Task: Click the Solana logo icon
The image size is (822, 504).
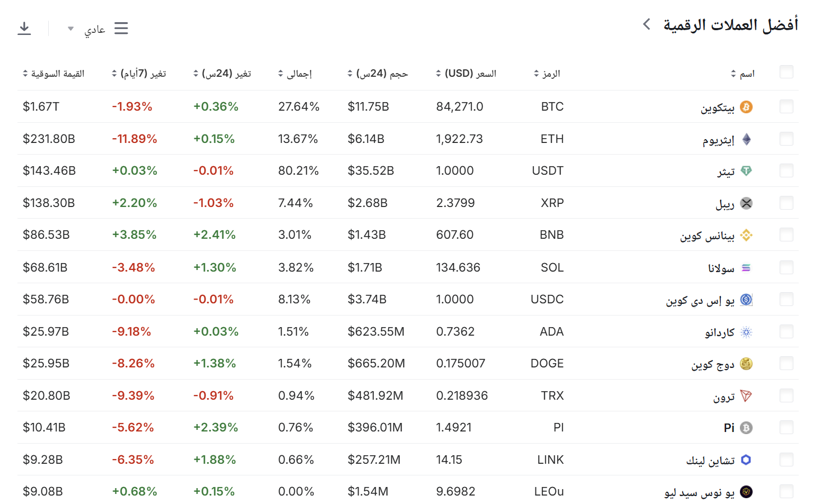Action: pos(746,268)
